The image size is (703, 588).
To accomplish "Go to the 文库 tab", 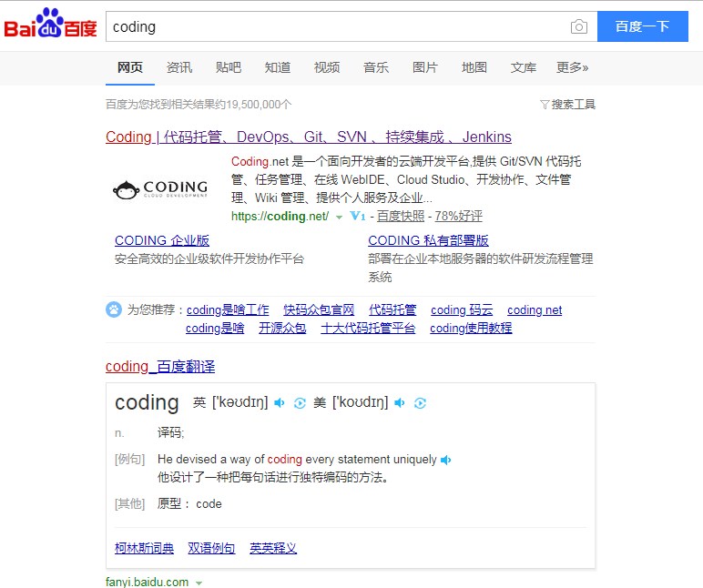I will click(524, 67).
